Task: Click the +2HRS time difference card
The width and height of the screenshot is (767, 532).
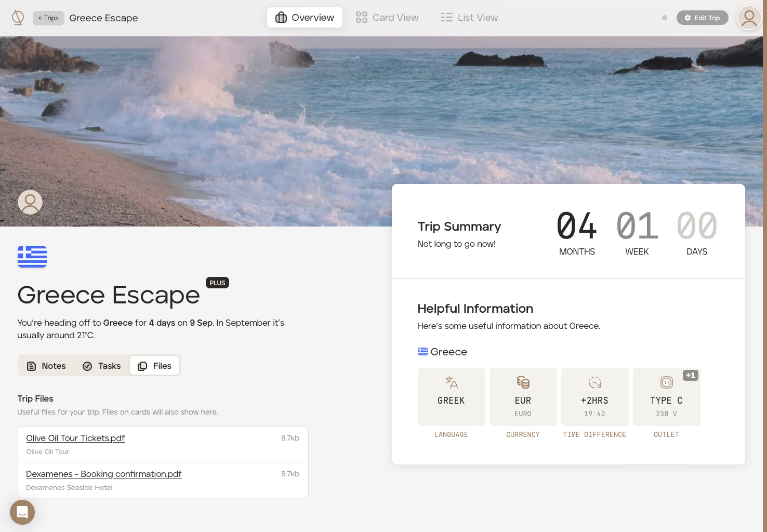Action: click(x=594, y=397)
